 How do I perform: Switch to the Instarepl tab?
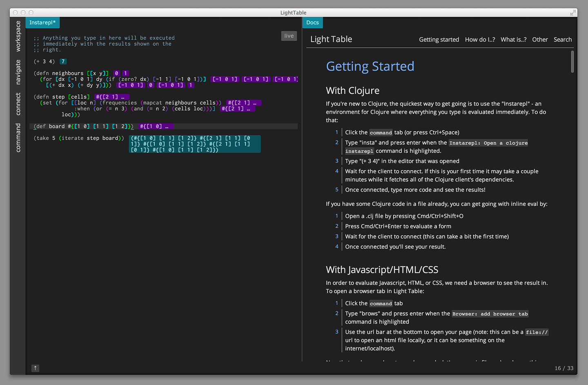(x=42, y=22)
